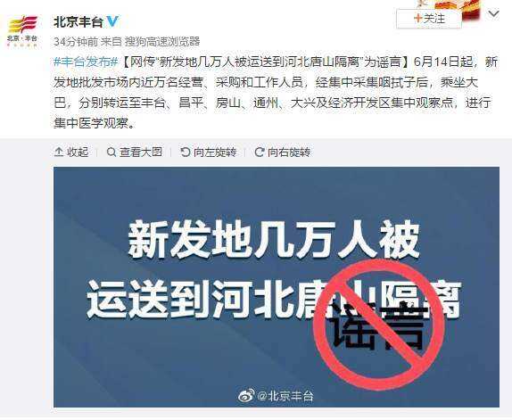
Task: Select 收起 to collapse the image
Action: (x=78, y=152)
